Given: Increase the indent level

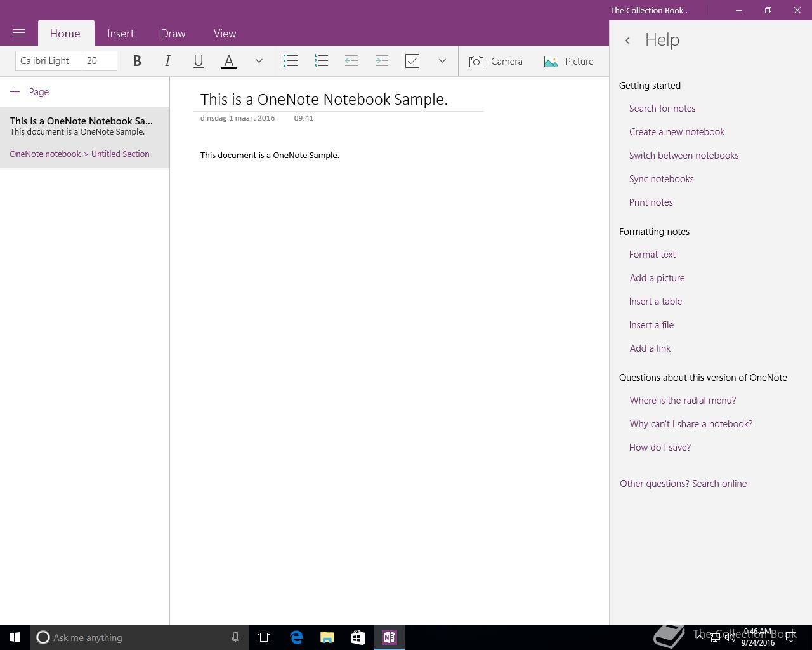Looking at the screenshot, I should (x=382, y=61).
